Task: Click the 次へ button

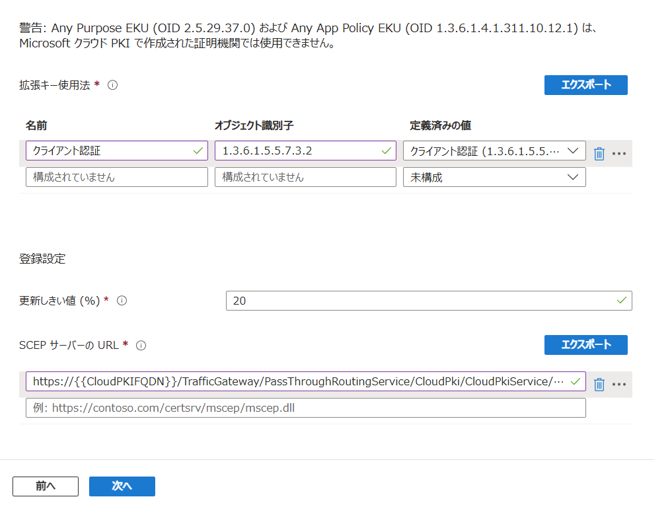Action: pos(122,486)
